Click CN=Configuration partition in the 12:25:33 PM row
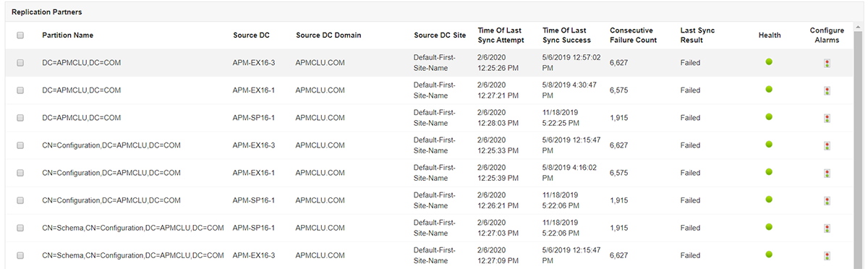 tap(111, 145)
